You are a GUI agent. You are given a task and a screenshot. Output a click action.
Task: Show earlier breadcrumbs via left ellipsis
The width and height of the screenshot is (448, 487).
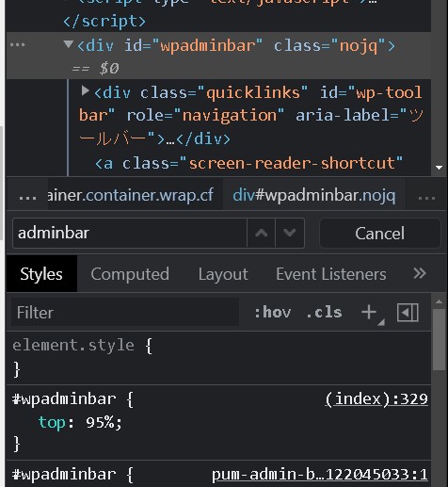[x=27, y=196]
